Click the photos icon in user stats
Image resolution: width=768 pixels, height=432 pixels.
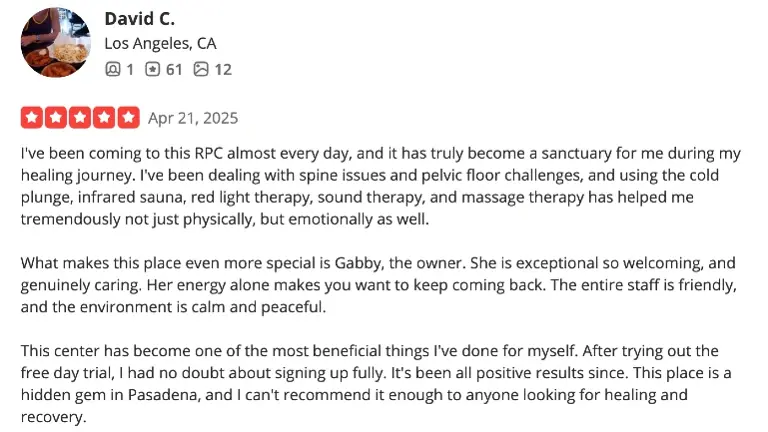(201, 69)
